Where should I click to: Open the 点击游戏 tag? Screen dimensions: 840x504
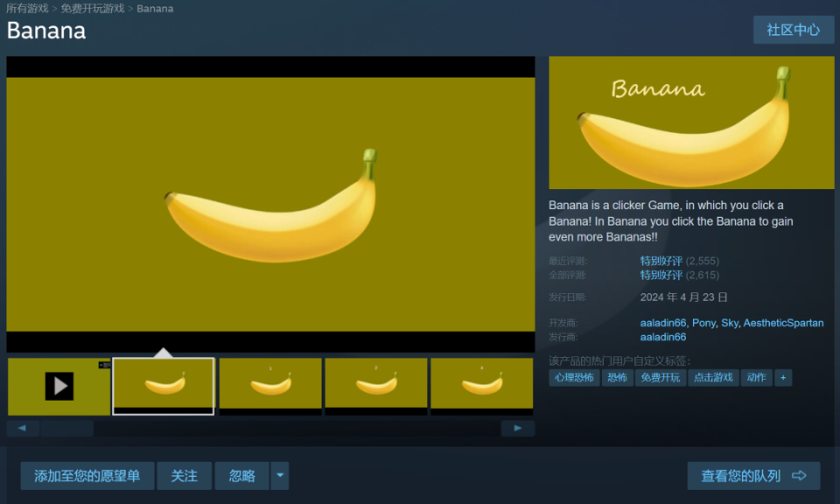tap(714, 378)
